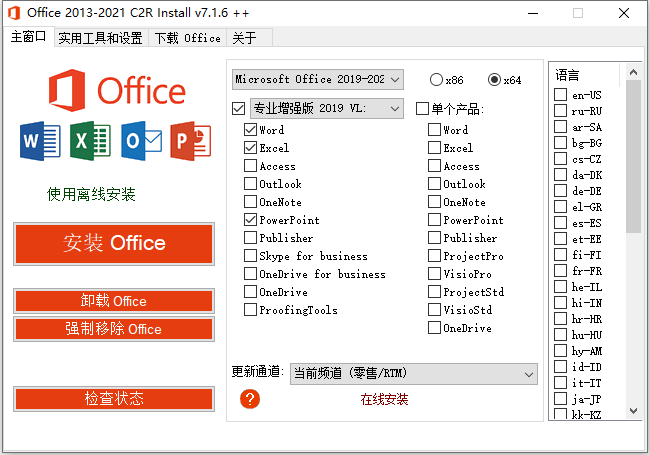The width and height of the screenshot is (650, 455).
Task: Expand the 专业增强版 2019 VL edition dropdown
Action: [x=326, y=108]
